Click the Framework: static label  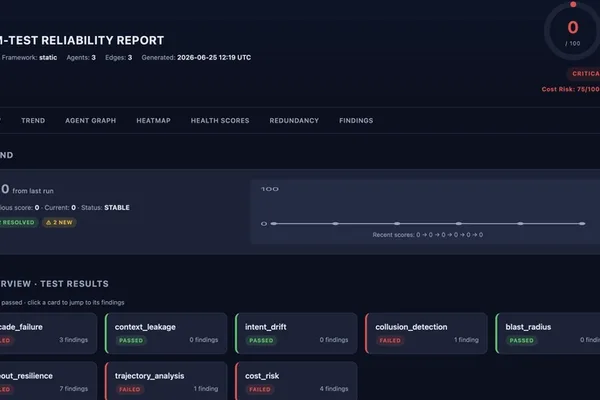tap(29, 57)
